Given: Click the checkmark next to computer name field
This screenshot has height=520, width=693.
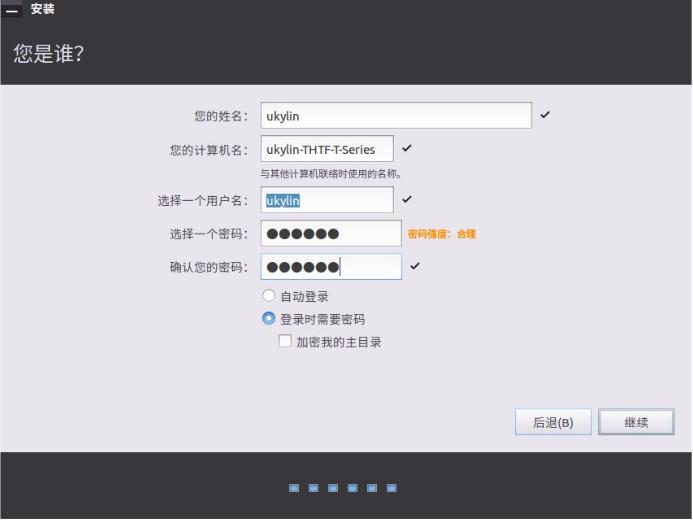Looking at the screenshot, I should (407, 149).
